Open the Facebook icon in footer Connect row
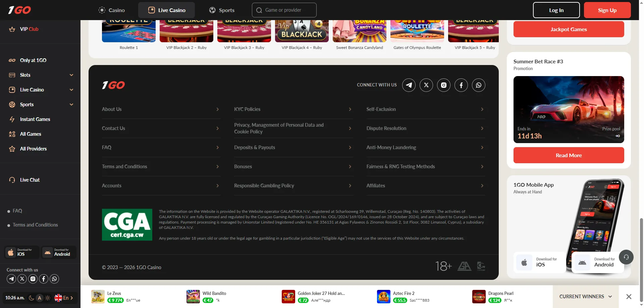644x308 pixels. click(x=461, y=85)
